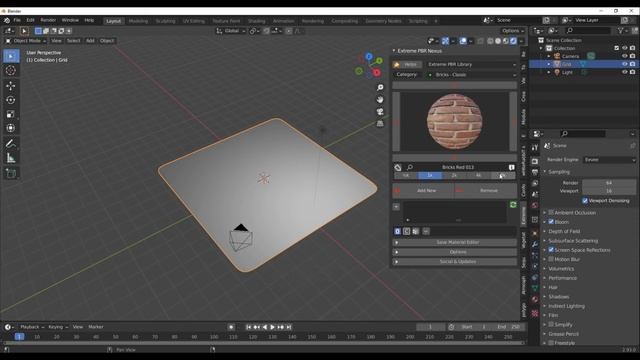Click the outliner search field
Viewport: 640px width, 360px height.
coord(589,31)
